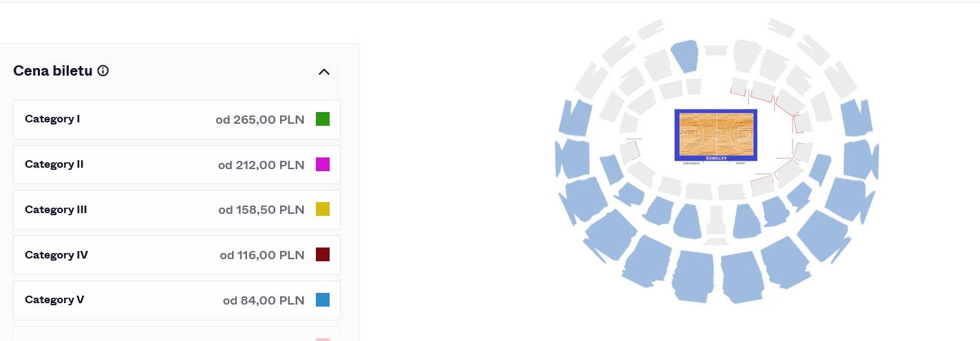Click the "od 116,00 PLN" price
Image resolution: width=980 pixels, height=341 pixels.
click(x=262, y=255)
